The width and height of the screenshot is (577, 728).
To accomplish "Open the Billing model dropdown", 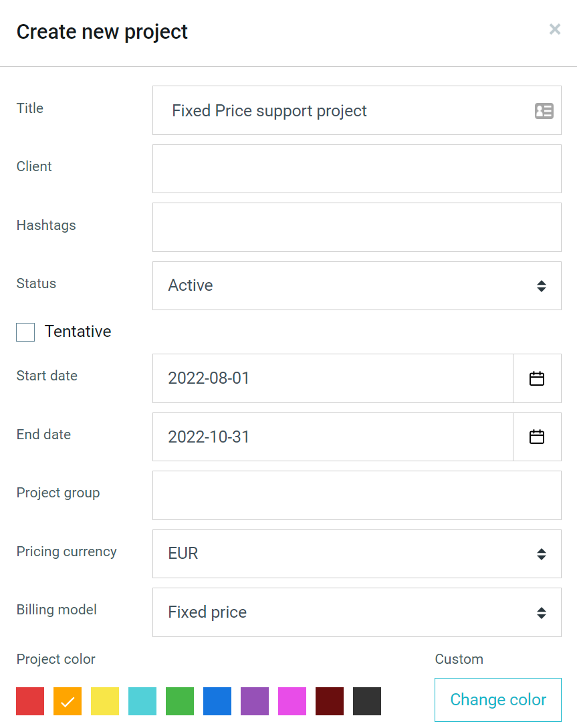I will pyautogui.click(x=357, y=612).
